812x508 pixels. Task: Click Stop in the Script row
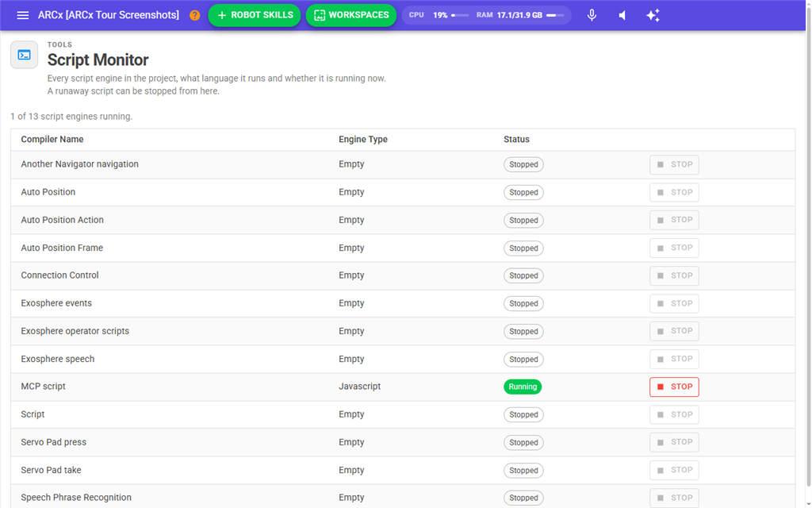tap(674, 414)
